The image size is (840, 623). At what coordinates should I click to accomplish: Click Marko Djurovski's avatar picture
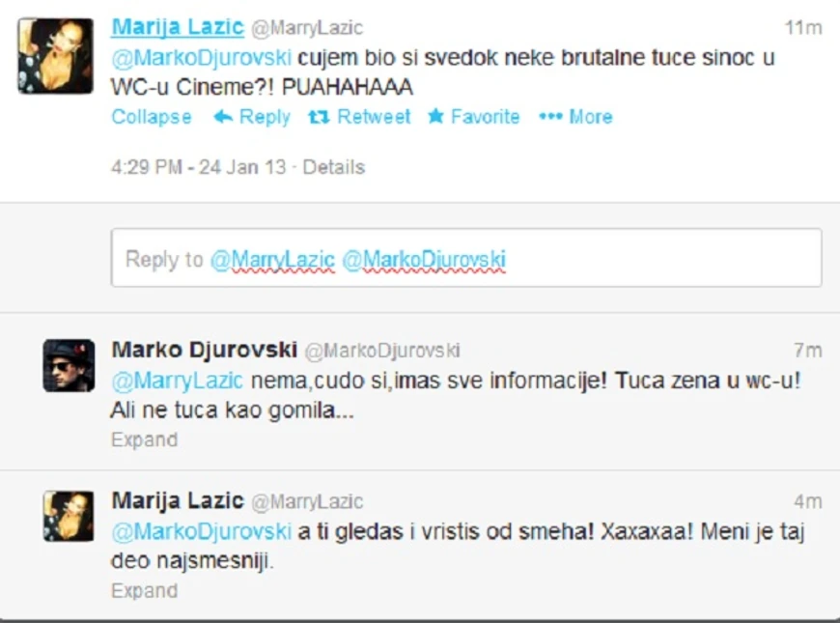[x=70, y=366]
